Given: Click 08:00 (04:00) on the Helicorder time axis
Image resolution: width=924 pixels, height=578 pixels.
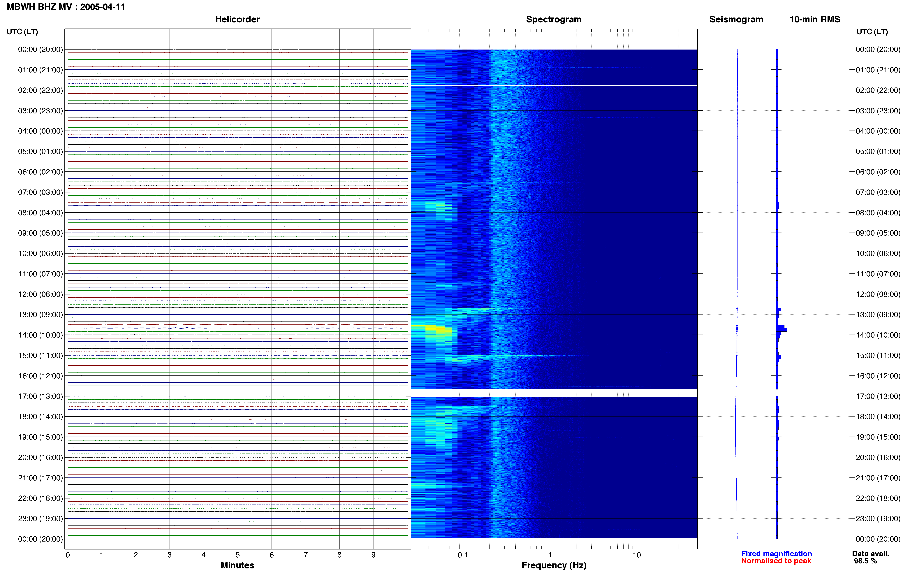Looking at the screenshot, I should click(41, 212).
